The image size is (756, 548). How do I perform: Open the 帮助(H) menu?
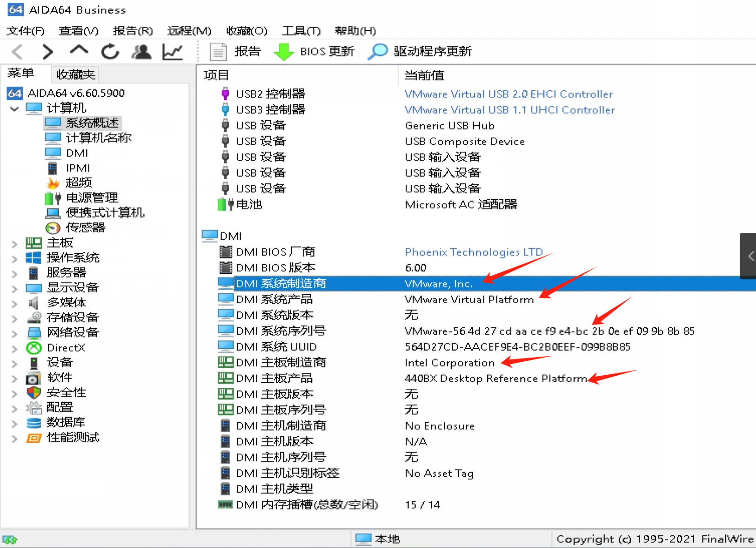coord(355,31)
